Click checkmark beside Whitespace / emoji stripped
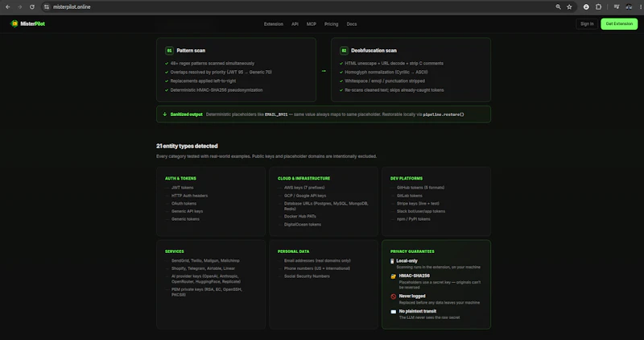Image resolution: width=644 pixels, height=340 pixels. coord(341,81)
